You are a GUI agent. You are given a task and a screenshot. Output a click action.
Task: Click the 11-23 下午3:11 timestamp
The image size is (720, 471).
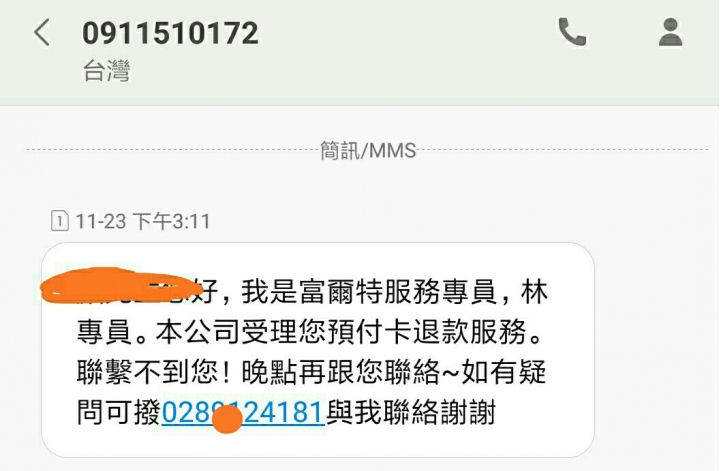click(x=143, y=221)
